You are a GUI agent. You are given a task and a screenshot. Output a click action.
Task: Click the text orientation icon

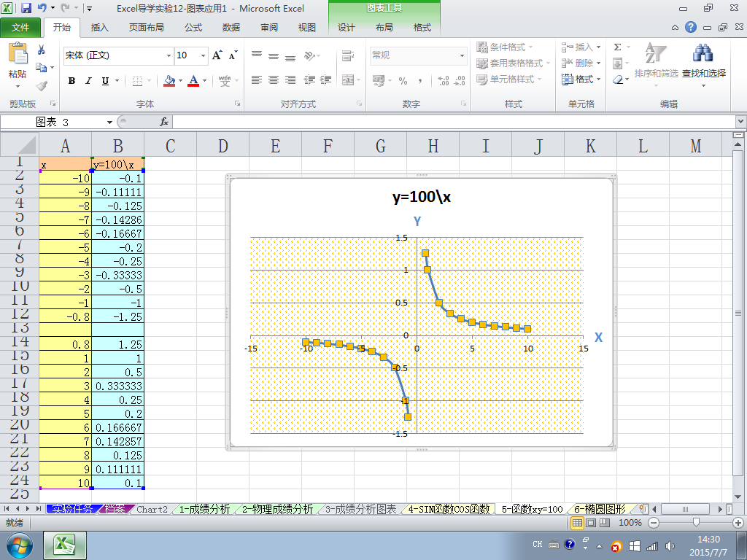click(309, 55)
